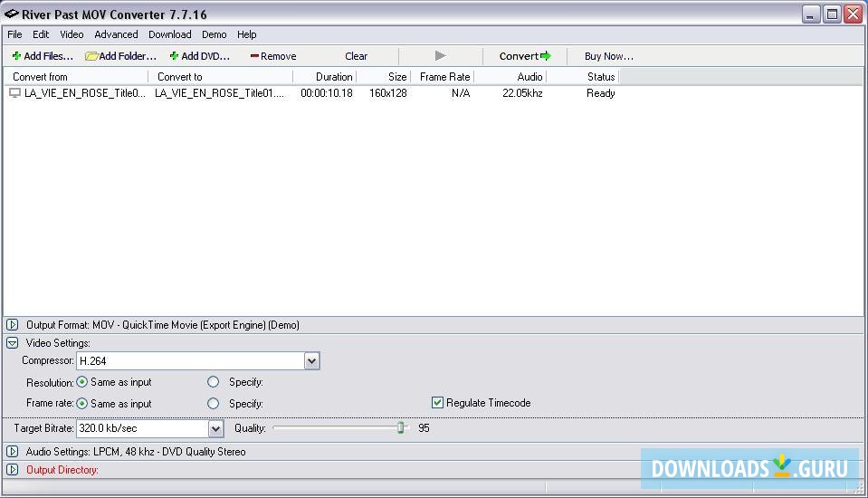This screenshot has height=498, width=868.
Task: Open the Download menu
Action: point(169,34)
